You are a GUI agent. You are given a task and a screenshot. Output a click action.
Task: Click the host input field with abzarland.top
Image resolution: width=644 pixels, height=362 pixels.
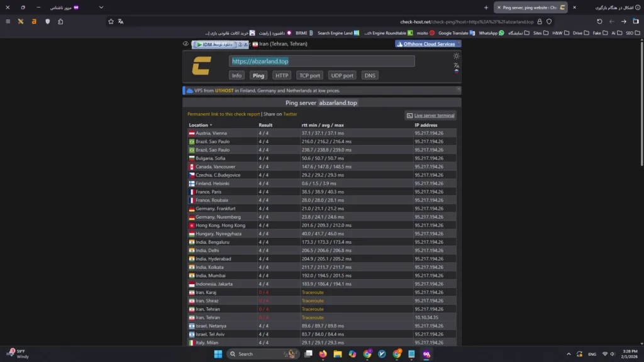pos(321,61)
